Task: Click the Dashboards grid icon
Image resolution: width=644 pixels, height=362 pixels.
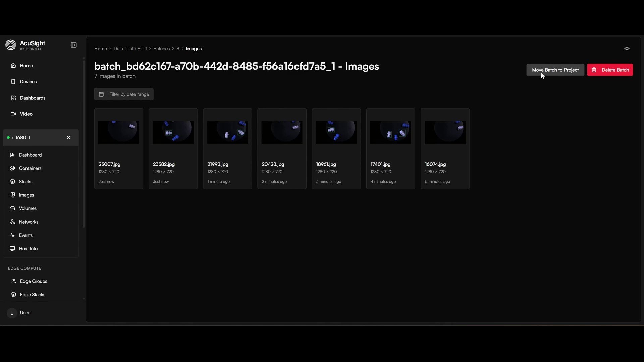Action: [13, 98]
